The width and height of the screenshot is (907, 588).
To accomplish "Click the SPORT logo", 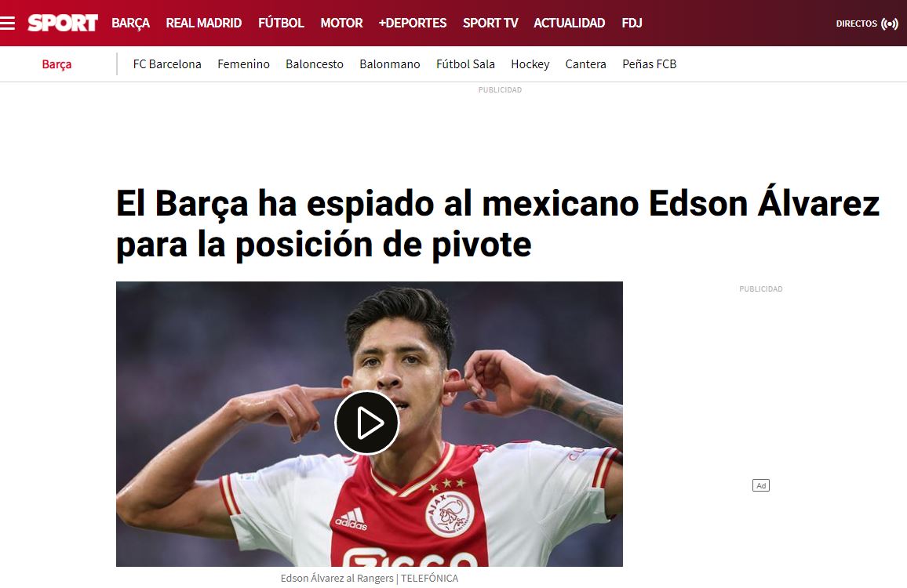I will coord(63,23).
